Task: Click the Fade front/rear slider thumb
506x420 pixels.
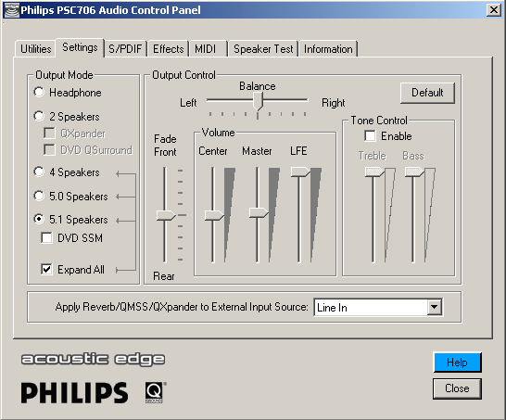Action: [x=166, y=215]
